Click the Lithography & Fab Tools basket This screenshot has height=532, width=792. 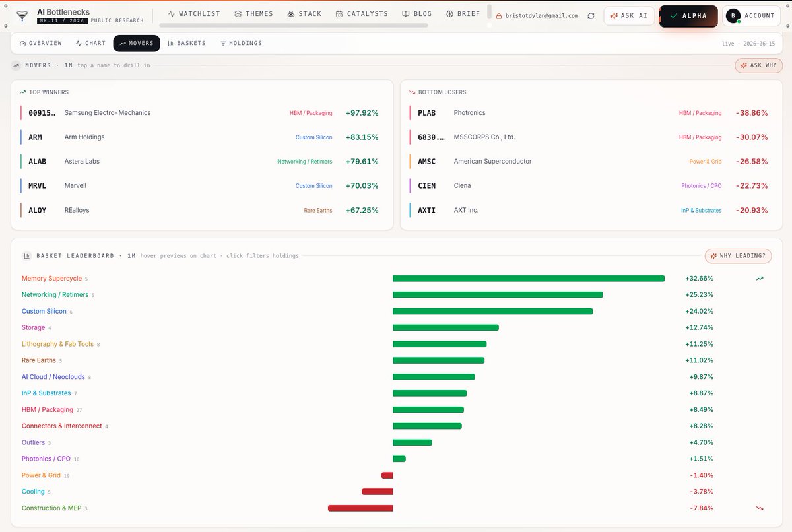pos(57,344)
